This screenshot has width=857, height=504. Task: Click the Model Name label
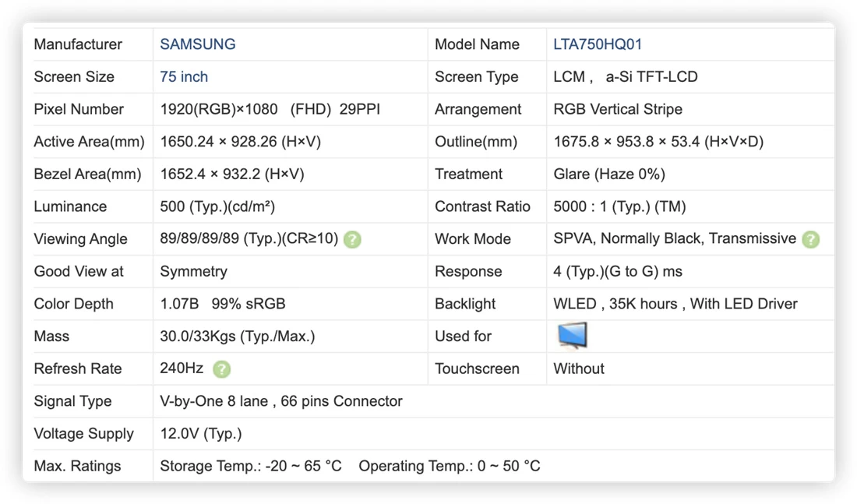pyautogui.click(x=477, y=44)
